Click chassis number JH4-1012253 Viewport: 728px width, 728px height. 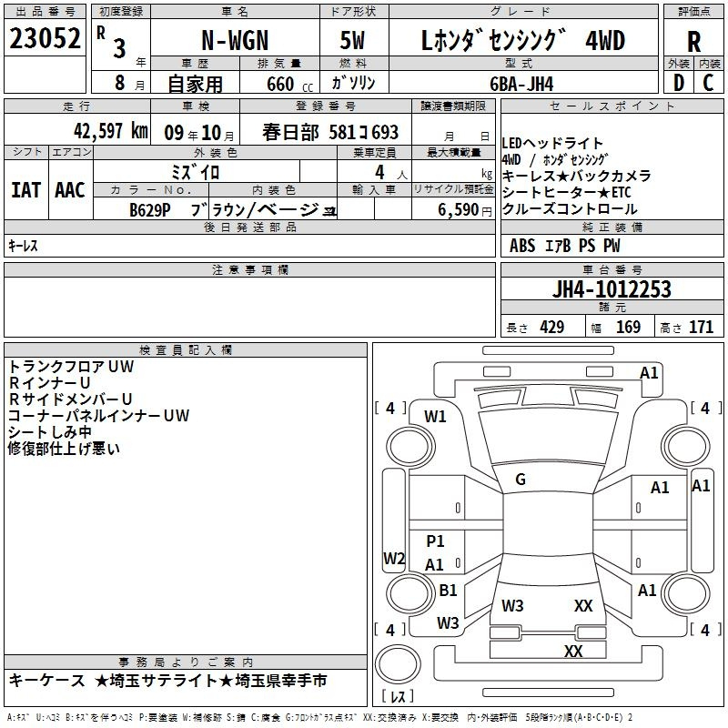pyautogui.click(x=612, y=289)
